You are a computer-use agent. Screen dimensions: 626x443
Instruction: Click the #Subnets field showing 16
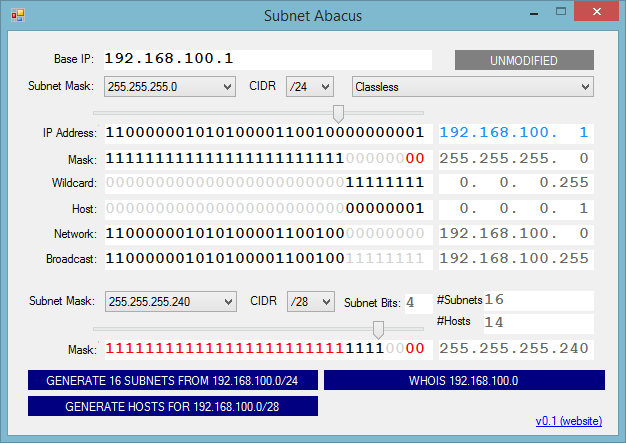pos(539,301)
